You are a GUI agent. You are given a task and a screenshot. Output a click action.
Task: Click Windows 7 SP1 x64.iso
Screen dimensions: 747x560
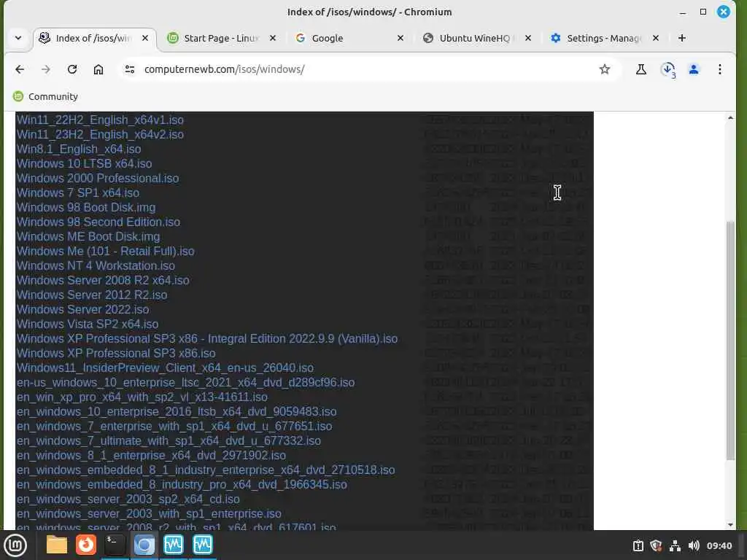point(77,192)
